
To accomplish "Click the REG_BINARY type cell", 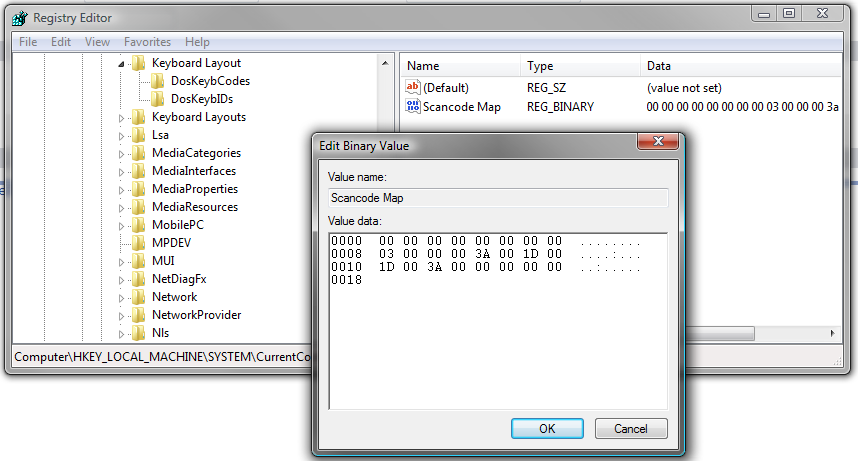I will click(x=560, y=107).
